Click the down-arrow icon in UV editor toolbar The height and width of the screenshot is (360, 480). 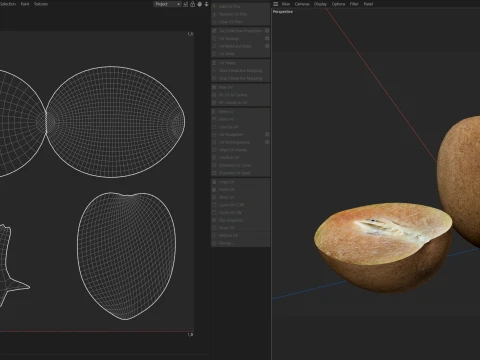tap(206, 4)
